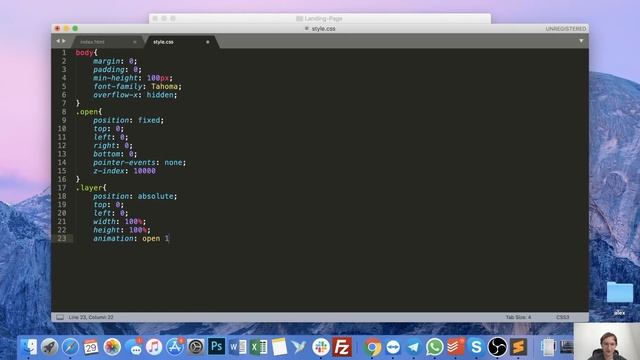Select the style.css tab
The image size is (640, 360).
[163, 42]
